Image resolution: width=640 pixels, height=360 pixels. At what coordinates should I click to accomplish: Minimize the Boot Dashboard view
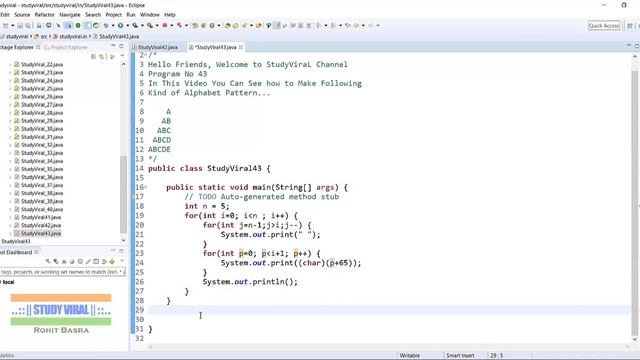click(113, 251)
